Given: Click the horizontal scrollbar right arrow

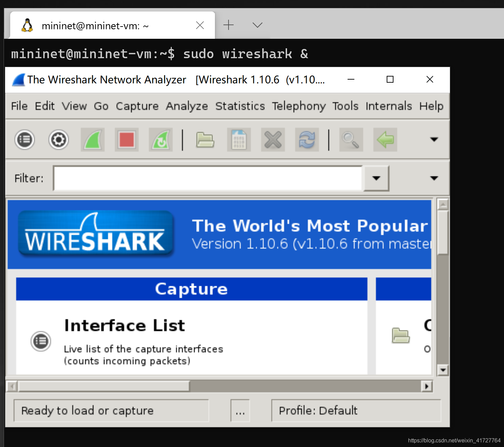Looking at the screenshot, I should [x=426, y=386].
